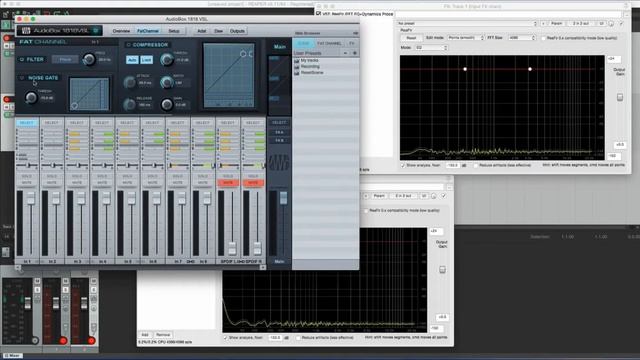Click the right EQ point in ReaFir graph
The width and height of the screenshot is (640, 360).
pos(530,69)
